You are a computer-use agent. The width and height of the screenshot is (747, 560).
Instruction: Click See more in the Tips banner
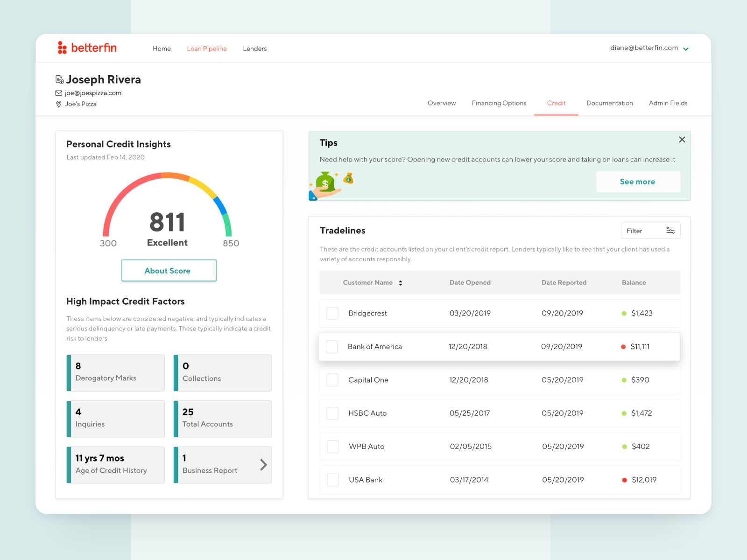(x=638, y=182)
